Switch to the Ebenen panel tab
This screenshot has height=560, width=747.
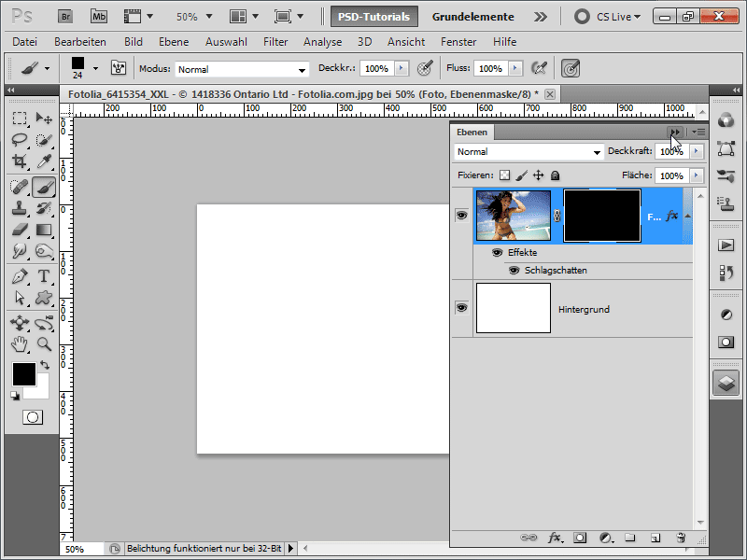coord(472,132)
